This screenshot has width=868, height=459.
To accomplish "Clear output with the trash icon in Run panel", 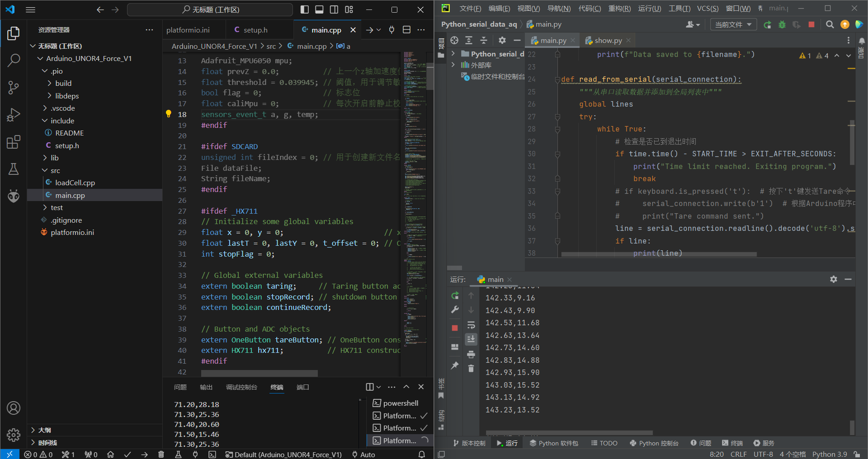I will (471, 369).
